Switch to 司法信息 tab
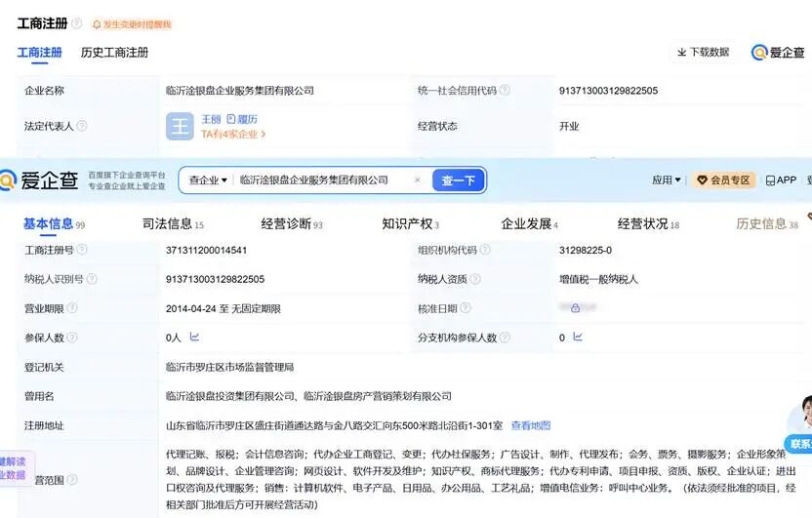This screenshot has height=518, width=812. [173, 224]
